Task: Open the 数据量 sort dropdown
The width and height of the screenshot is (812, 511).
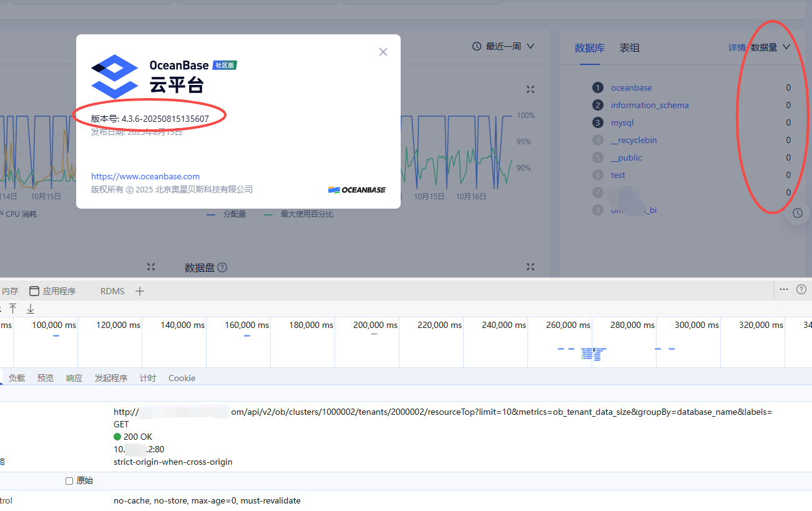Action: [770, 47]
